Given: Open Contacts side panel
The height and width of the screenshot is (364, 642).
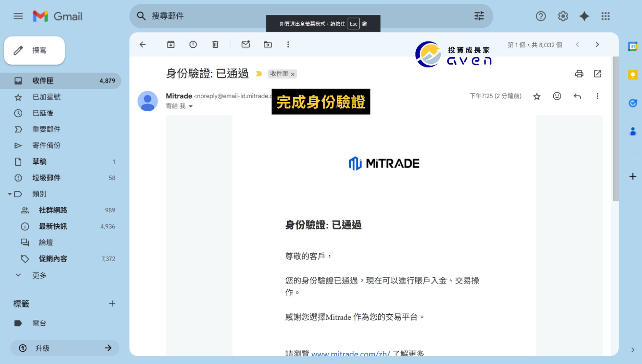Looking at the screenshot, I should coord(633,131).
